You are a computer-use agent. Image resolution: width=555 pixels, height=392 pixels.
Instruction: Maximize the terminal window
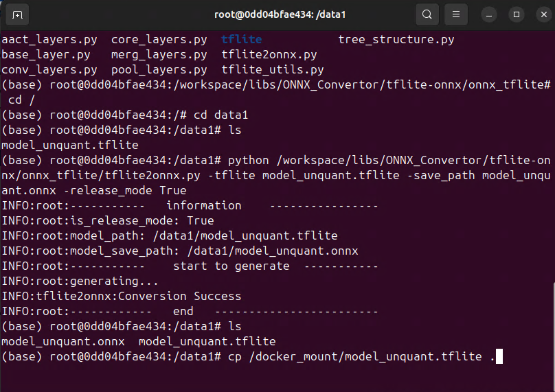pyautogui.click(x=517, y=14)
